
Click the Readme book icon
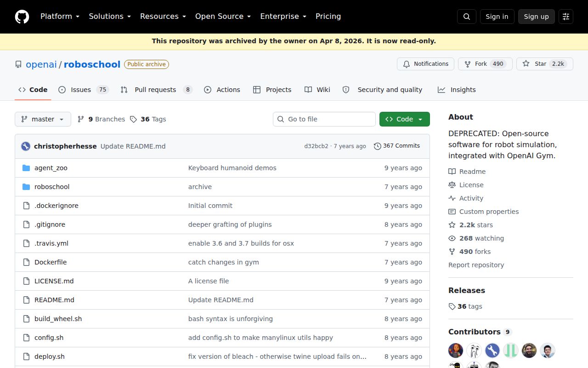(x=452, y=172)
